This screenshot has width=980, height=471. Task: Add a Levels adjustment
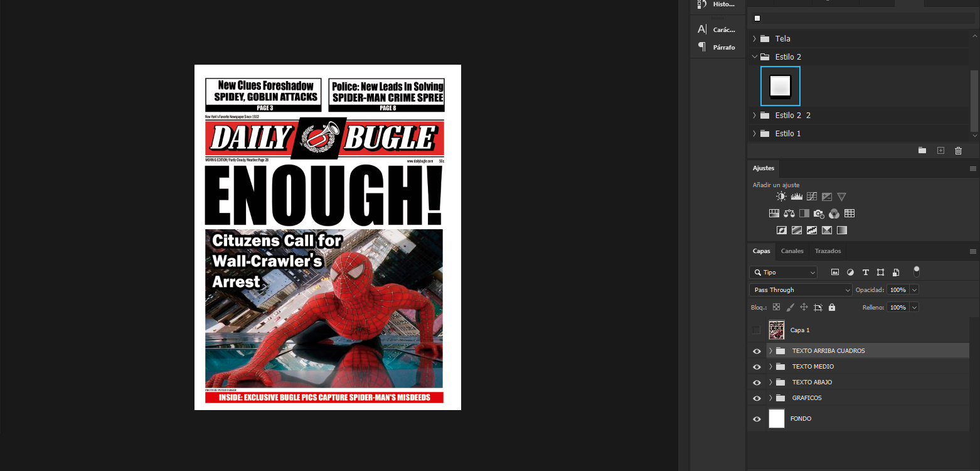[x=797, y=197]
